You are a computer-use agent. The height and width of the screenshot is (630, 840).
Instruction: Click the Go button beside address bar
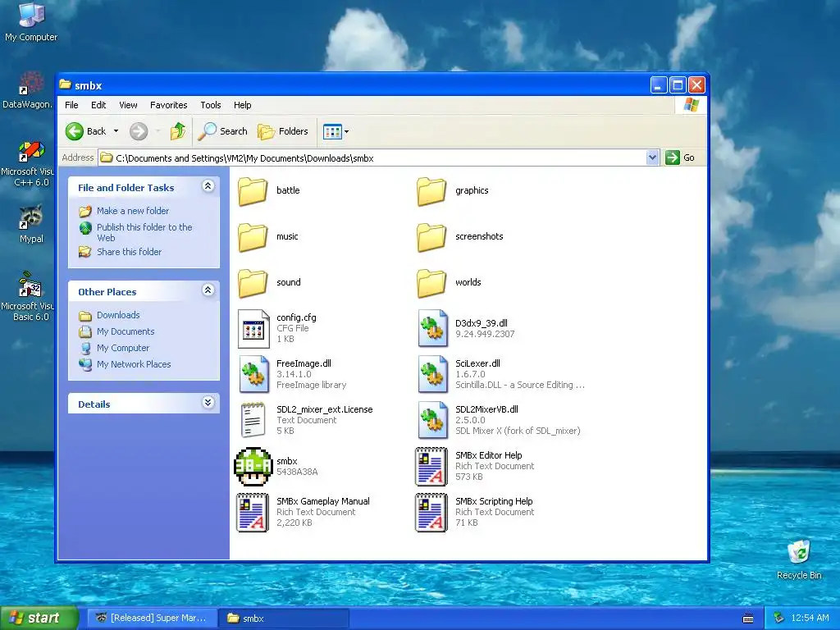(x=680, y=157)
